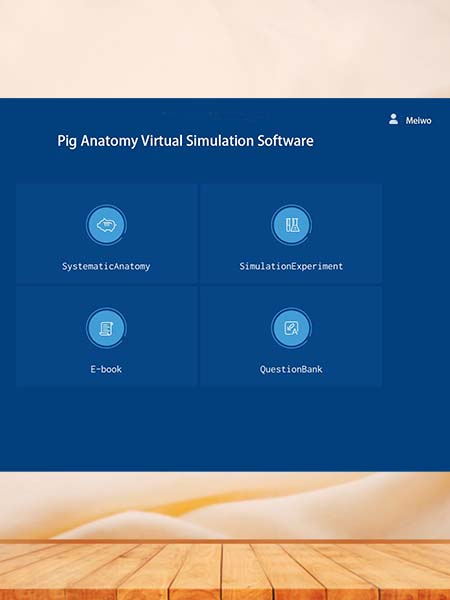Image resolution: width=450 pixels, height=600 pixels.
Task: Click the SimulationExperiment text label
Action: 291,266
